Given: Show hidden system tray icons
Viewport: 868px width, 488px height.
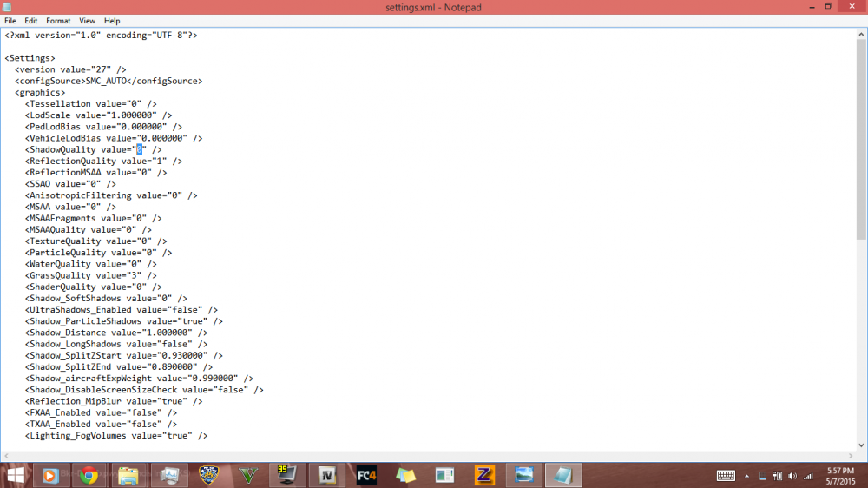Looking at the screenshot, I should (x=746, y=476).
